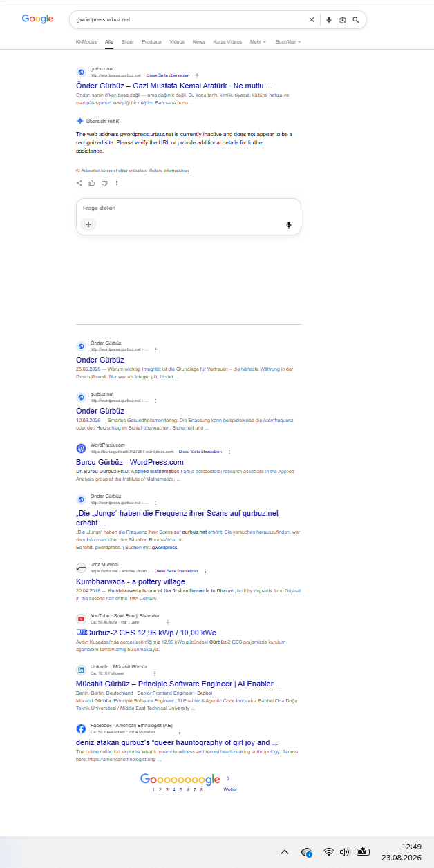Image resolution: width=434 pixels, height=868 pixels.
Task: Go to results page 8
Action: 202,789
